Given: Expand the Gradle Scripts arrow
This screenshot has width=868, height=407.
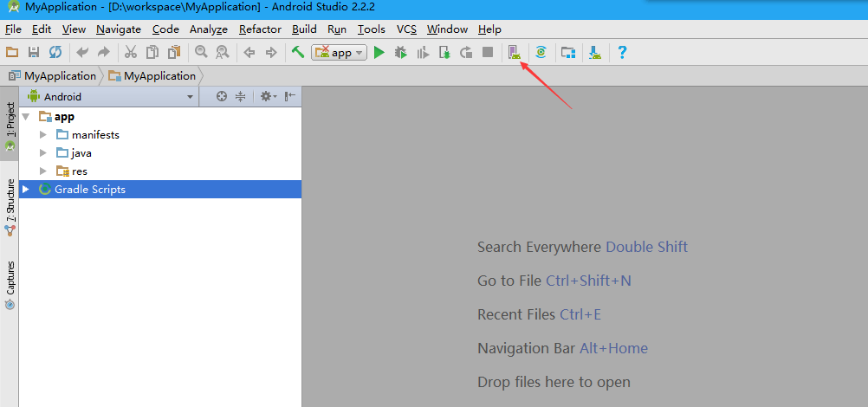Looking at the screenshot, I should (x=25, y=190).
